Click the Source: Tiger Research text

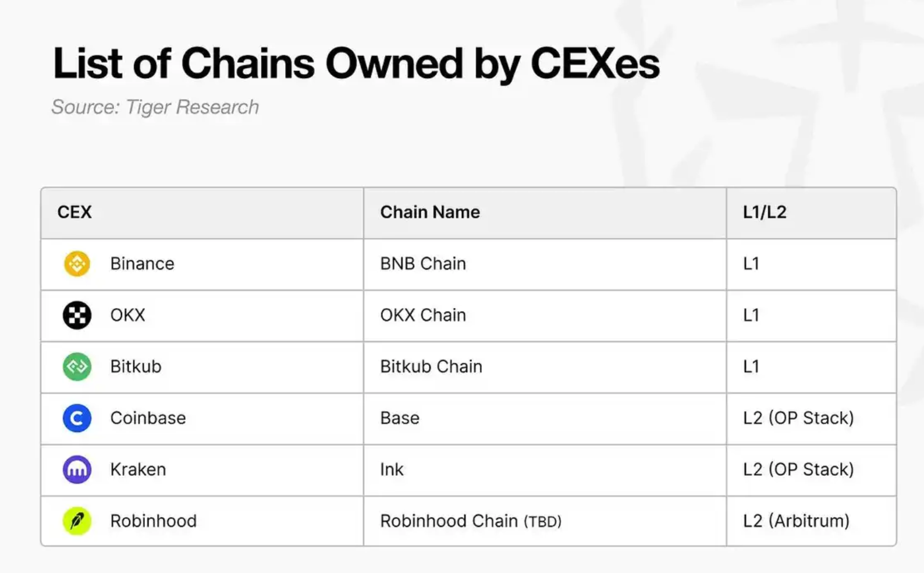(x=155, y=107)
